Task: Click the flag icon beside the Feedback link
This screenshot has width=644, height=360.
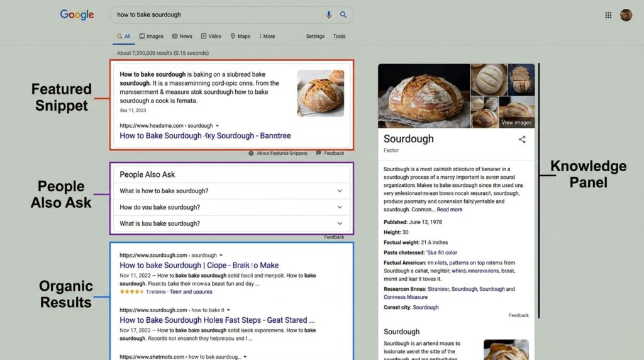Action: coord(319,153)
